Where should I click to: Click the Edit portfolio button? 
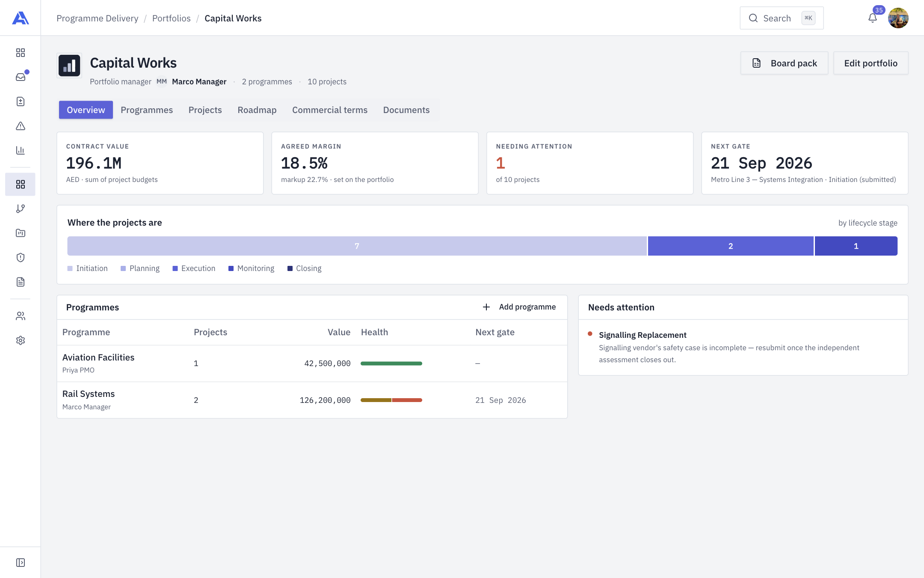pos(871,63)
